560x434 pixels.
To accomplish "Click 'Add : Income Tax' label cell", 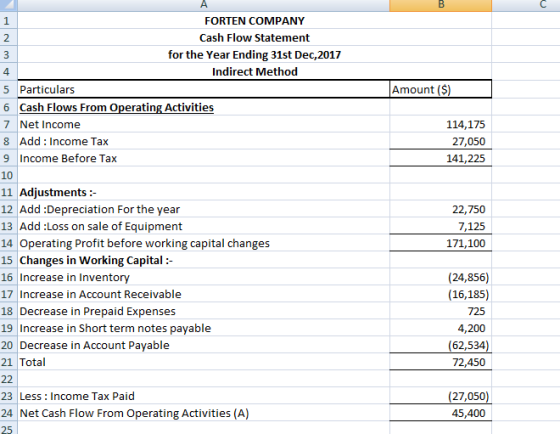I will pos(204,141).
